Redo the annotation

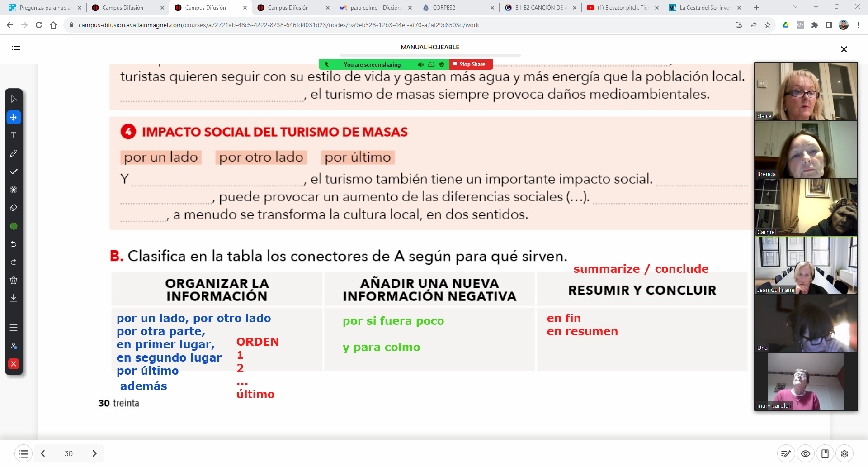coord(14,262)
